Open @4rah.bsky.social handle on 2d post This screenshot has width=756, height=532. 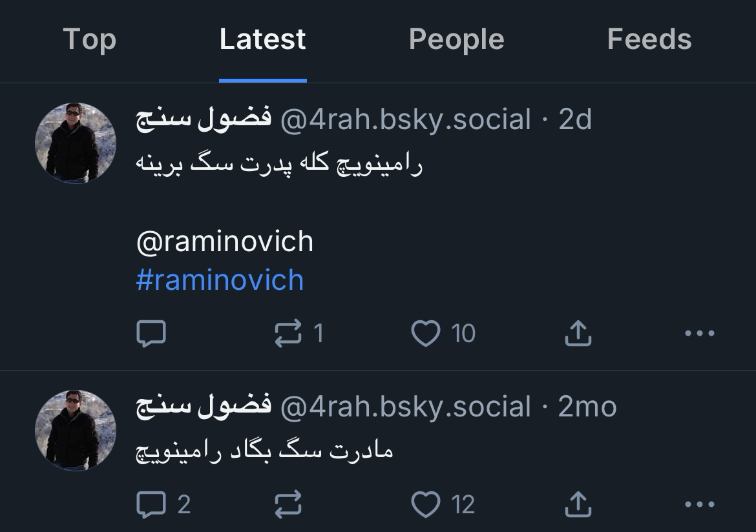pos(405,119)
